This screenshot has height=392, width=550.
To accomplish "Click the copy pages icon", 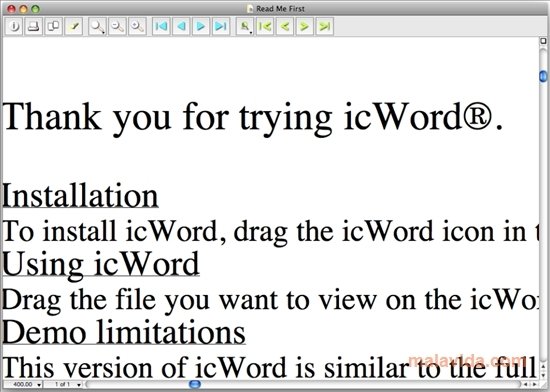I will tap(54, 26).
